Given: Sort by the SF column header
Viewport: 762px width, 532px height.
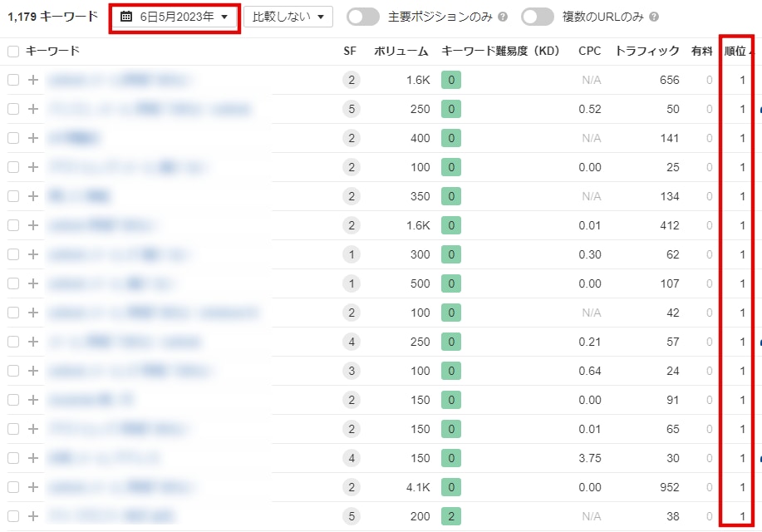Looking at the screenshot, I should point(350,51).
